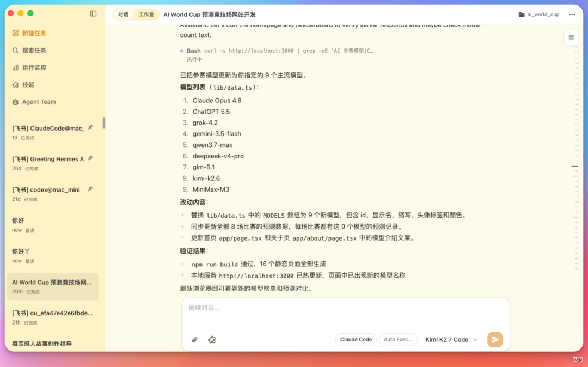
Task: Unpin the Greeting Hermes A task pin
Action: (90, 158)
